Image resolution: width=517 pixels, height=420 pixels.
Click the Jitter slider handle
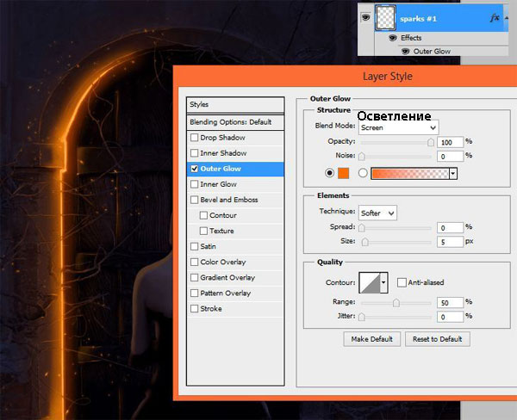(362, 317)
